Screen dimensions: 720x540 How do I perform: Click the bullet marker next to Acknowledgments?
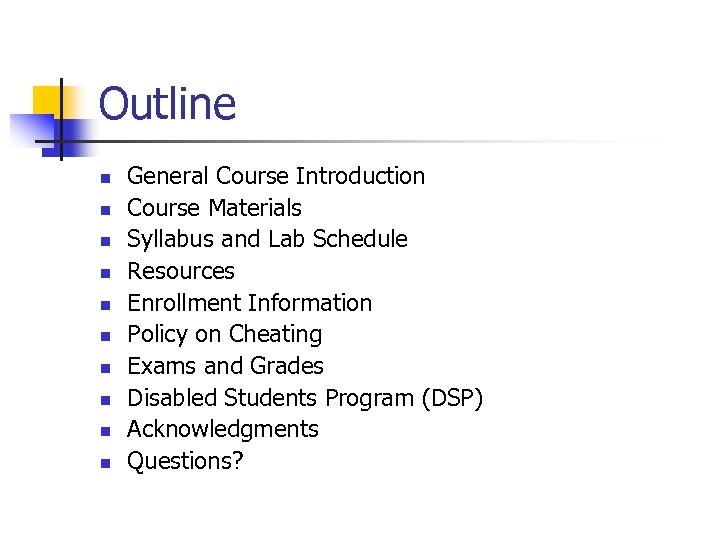click(103, 431)
